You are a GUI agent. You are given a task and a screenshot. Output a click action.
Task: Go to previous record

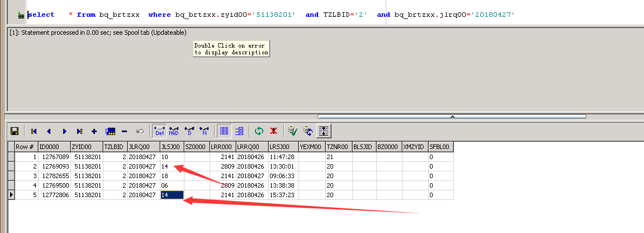[x=49, y=131]
